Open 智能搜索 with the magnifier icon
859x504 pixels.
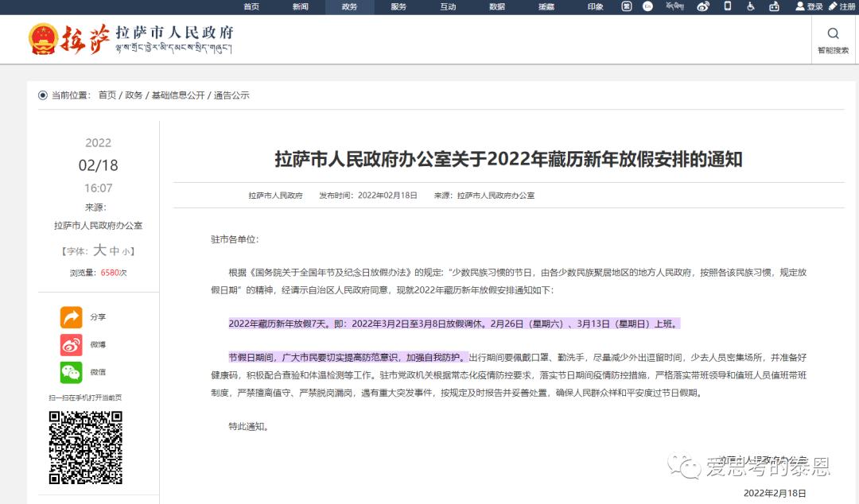833,33
